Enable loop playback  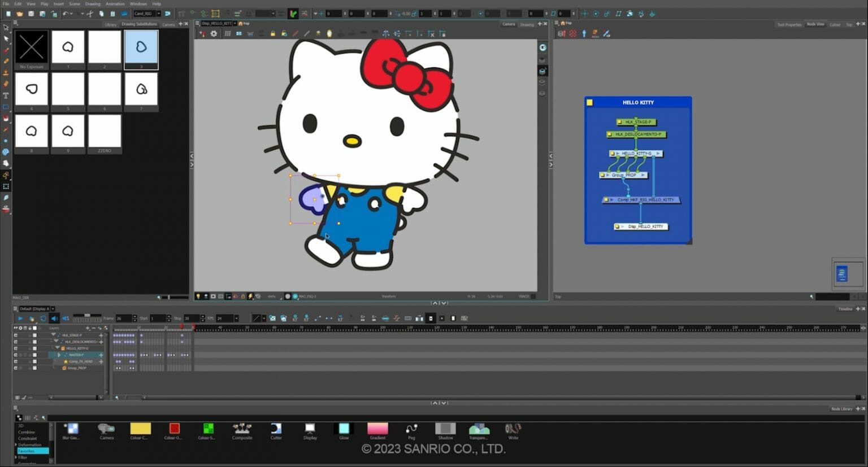coord(43,318)
